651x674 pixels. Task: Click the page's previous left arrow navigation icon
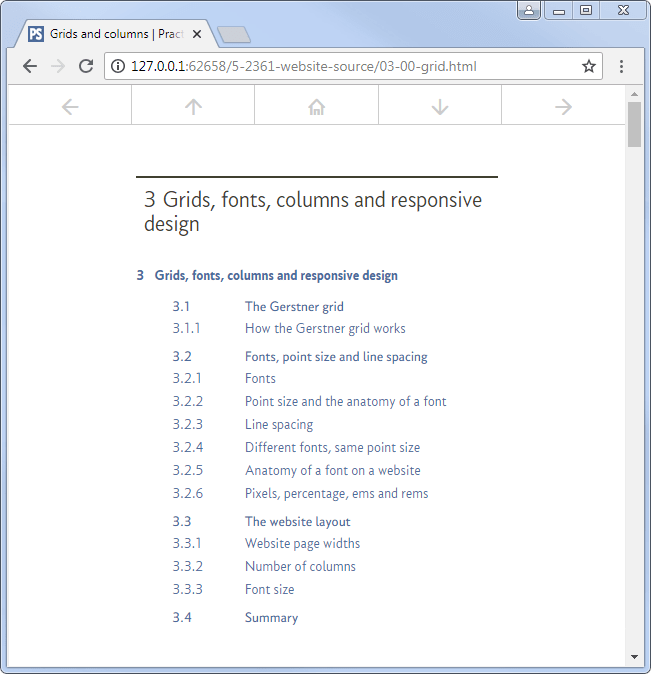[70, 107]
